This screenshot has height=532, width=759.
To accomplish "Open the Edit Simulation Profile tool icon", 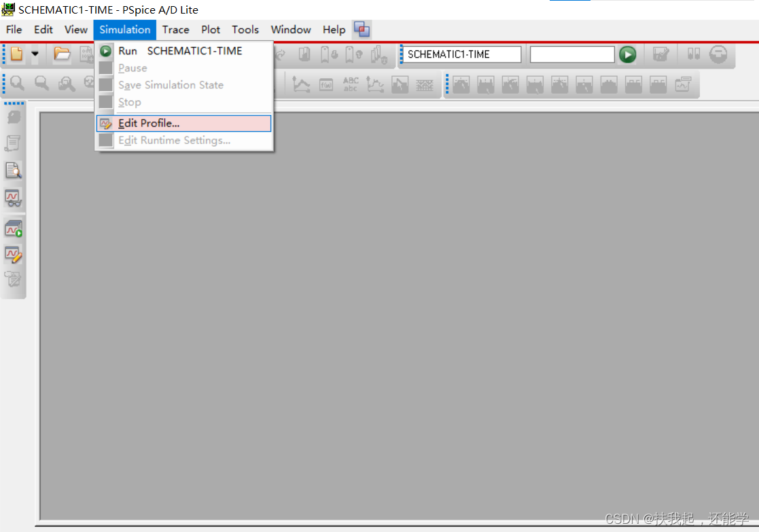I will (x=14, y=253).
